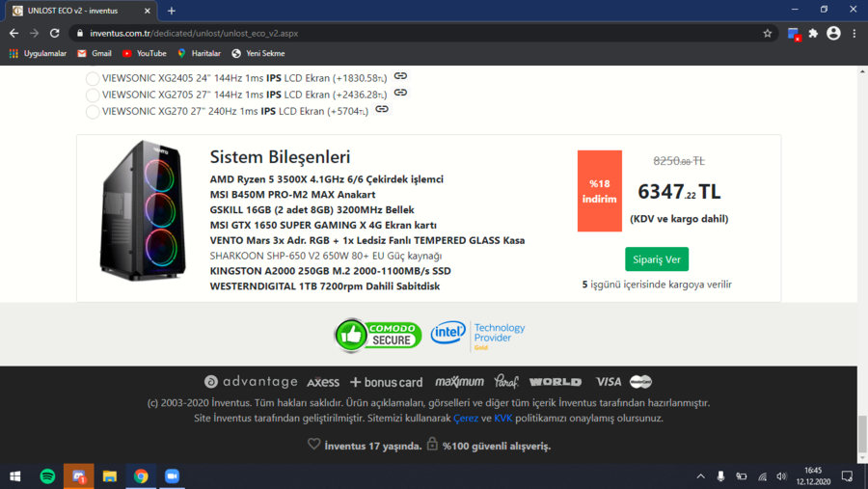Open link icon beside XG2405 monitor
The image size is (868, 489).
point(400,76)
